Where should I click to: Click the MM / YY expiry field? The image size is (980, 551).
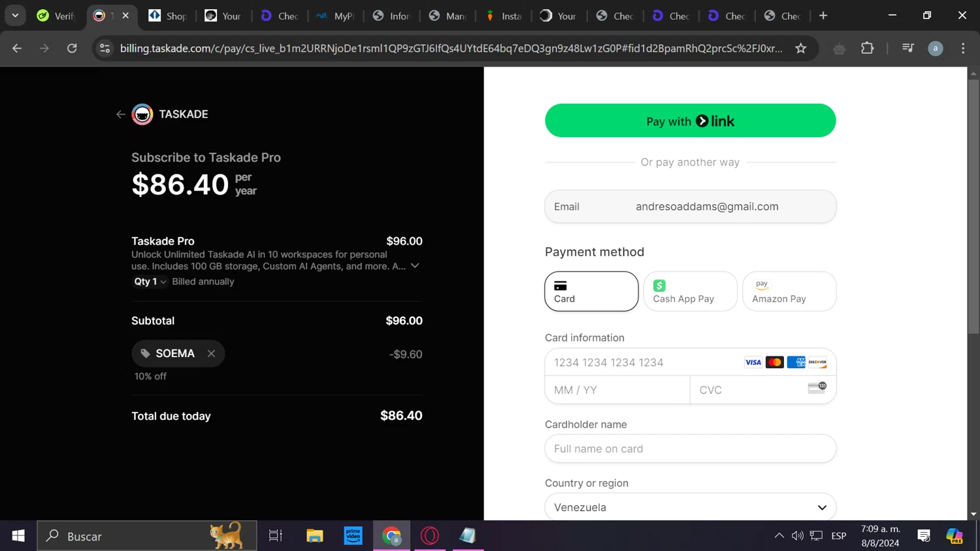[x=617, y=390]
